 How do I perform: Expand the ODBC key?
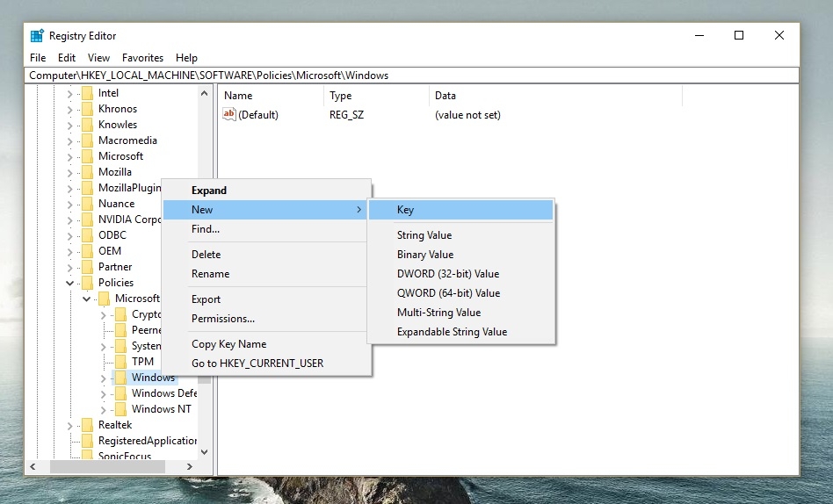(69, 236)
